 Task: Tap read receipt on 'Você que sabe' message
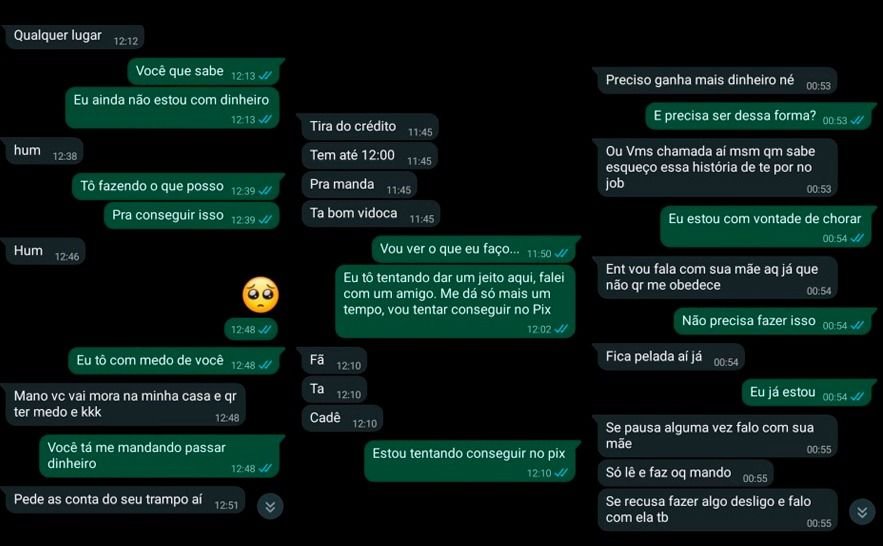pyautogui.click(x=265, y=75)
